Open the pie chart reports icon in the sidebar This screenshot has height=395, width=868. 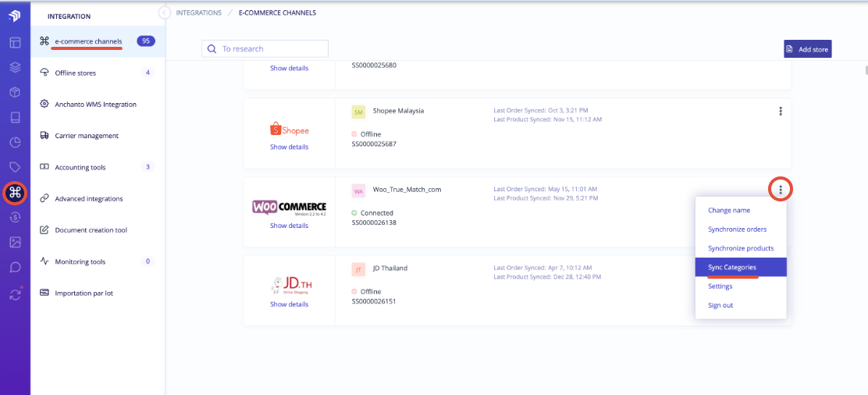click(15, 142)
